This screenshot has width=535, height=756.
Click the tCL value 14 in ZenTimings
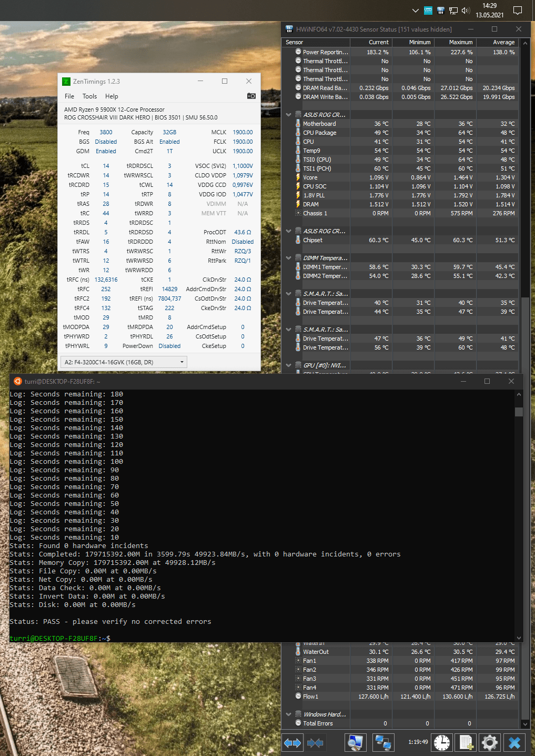point(106,166)
